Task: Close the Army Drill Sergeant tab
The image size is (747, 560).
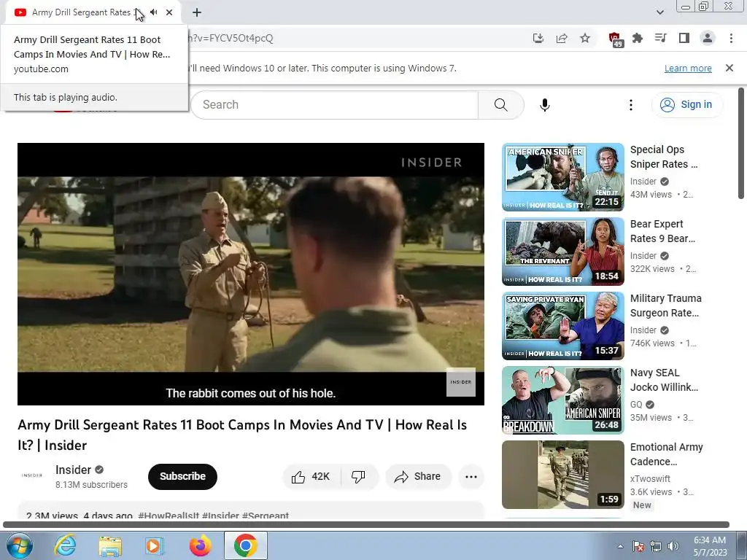Action: pyautogui.click(x=169, y=12)
